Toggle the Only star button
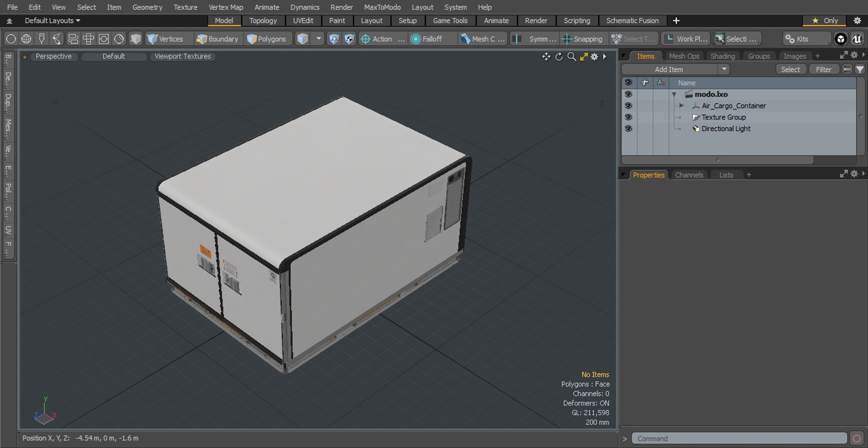The image size is (868, 448). 825,21
